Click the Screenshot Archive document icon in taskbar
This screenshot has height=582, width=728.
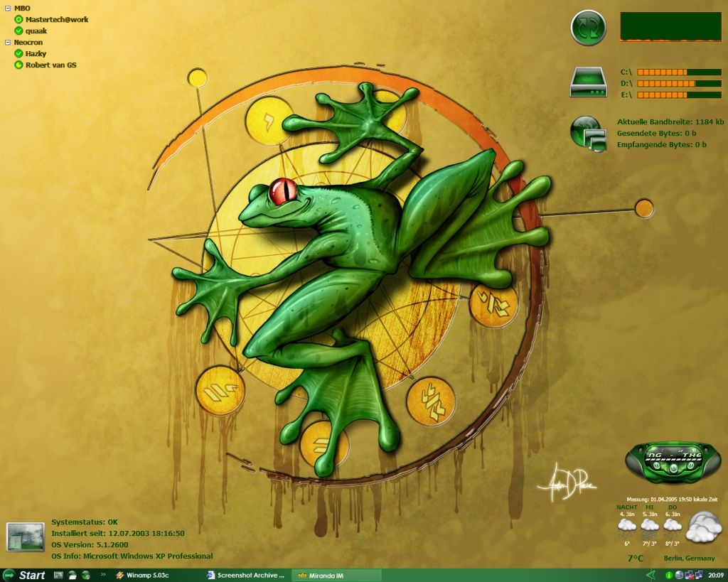pos(210,576)
